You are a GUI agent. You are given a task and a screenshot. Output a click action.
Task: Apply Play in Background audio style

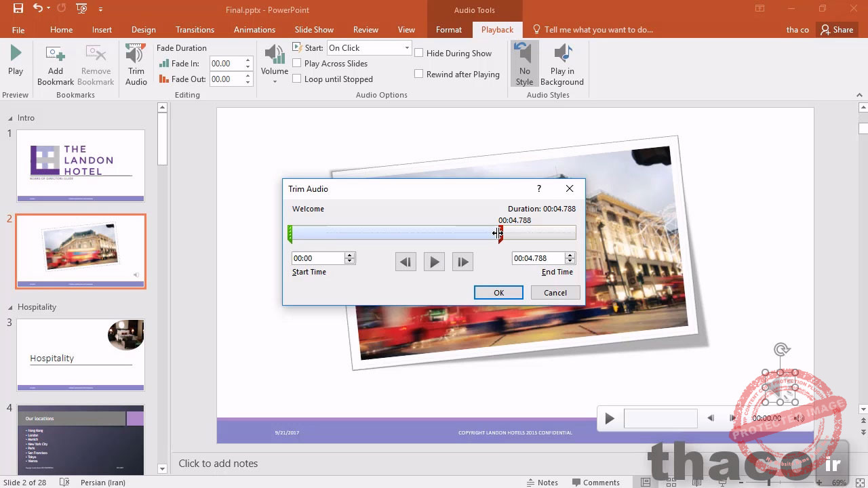coord(561,64)
